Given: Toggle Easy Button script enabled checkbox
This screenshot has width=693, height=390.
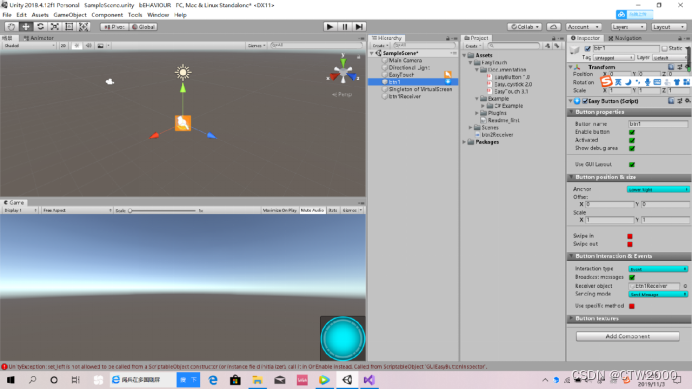Looking at the screenshot, I should pyautogui.click(x=585, y=101).
